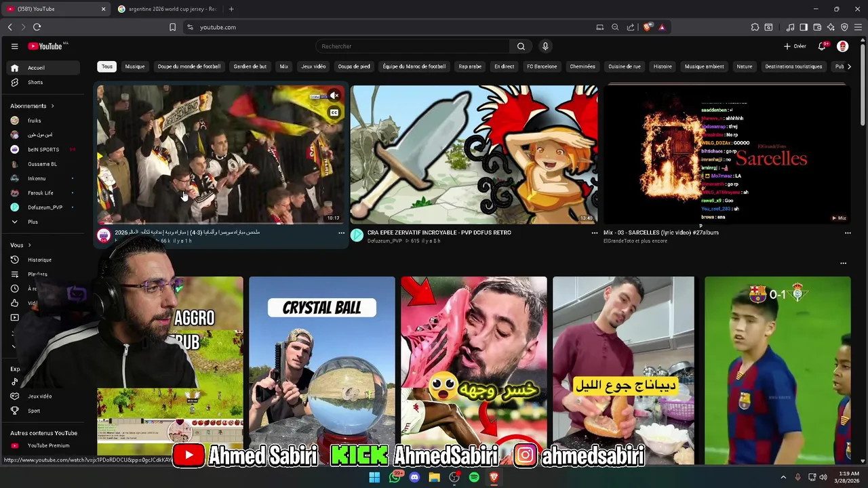
Task: Open the browser extensions puzzle icon
Action: point(755,27)
